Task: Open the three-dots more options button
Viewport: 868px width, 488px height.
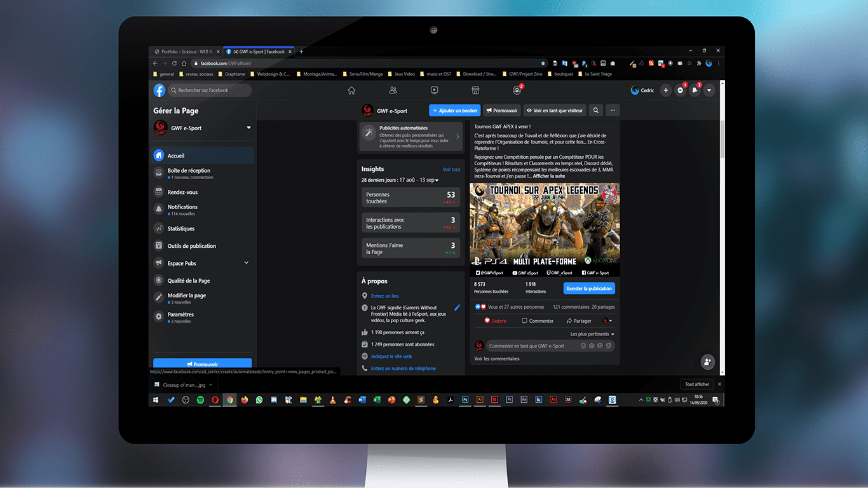Action: click(x=613, y=111)
